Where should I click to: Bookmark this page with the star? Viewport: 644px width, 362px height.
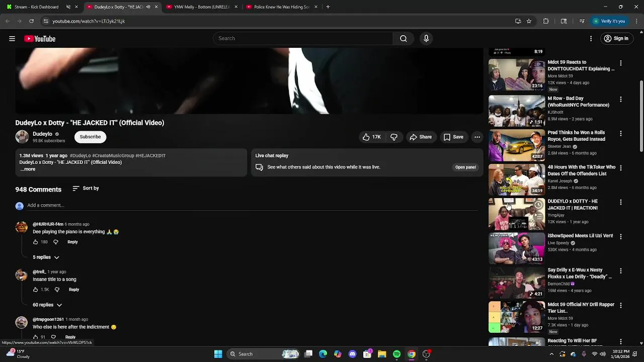click(529, 21)
